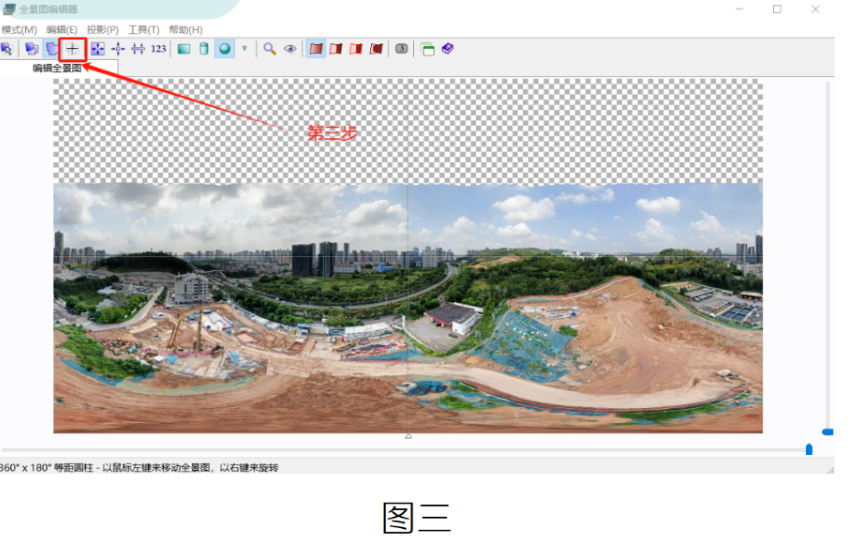Click the 全景图编辑器 title bar icon
Image resolution: width=866 pixels, height=554 pixels.
coord(9,9)
